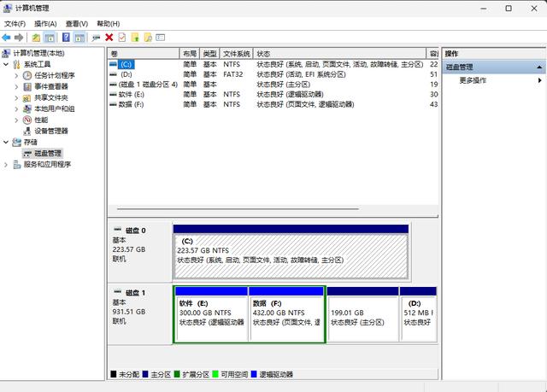This screenshot has height=392, width=547.
Task: Open the Action (操作) menu
Action: [45, 24]
